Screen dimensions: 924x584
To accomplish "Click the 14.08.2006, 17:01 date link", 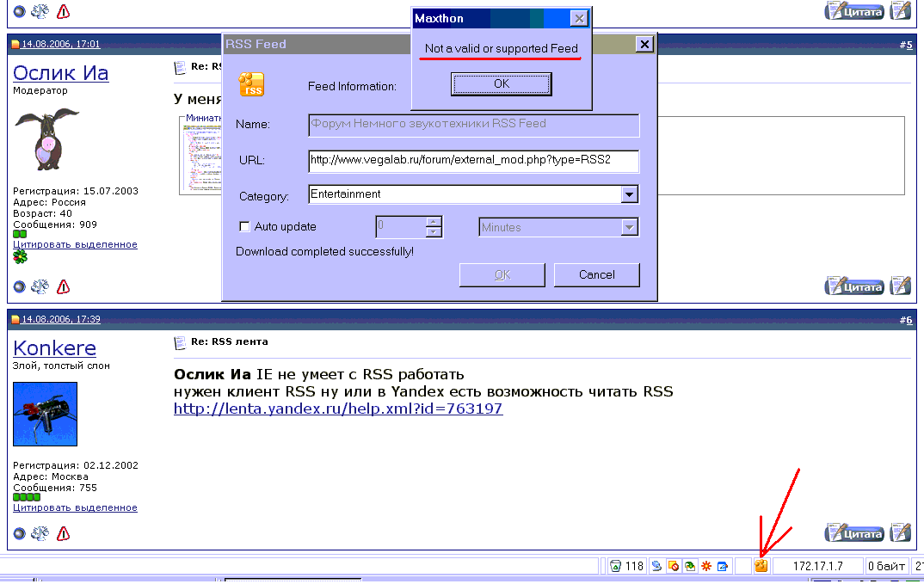I will coord(61,44).
